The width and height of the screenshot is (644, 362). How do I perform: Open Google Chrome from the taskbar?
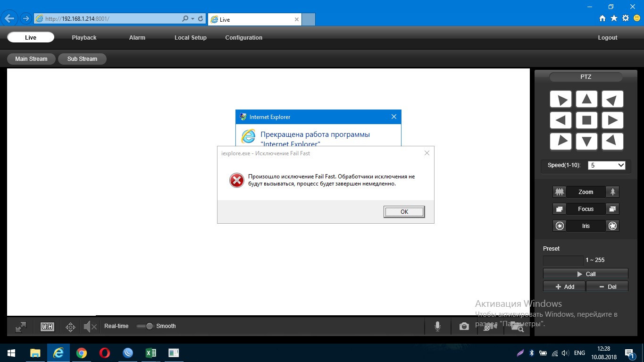tap(82, 353)
